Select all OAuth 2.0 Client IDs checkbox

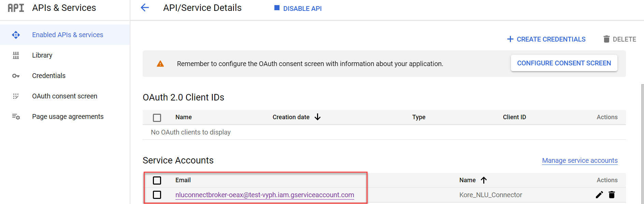(x=157, y=118)
